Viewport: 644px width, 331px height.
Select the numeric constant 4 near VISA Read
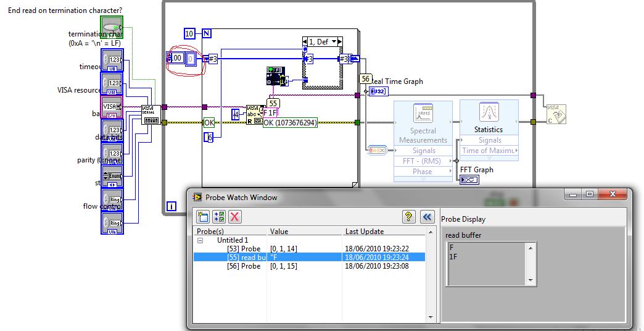tap(236, 115)
